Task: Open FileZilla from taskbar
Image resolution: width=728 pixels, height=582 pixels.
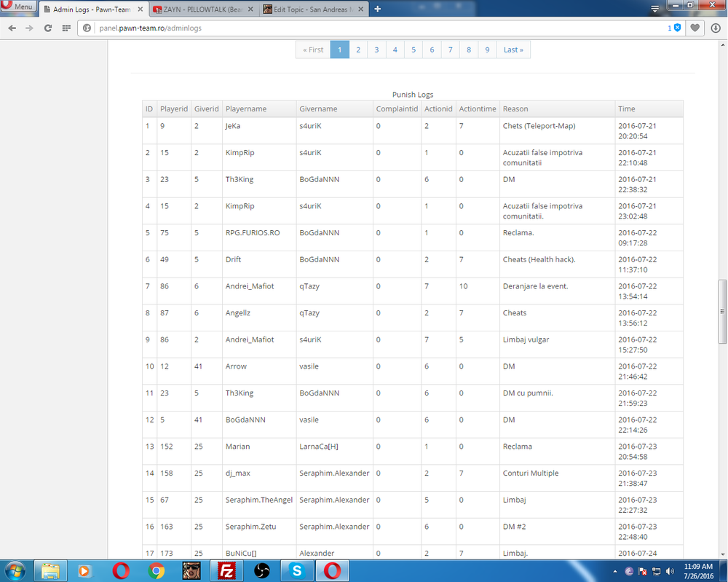Action: [226, 570]
